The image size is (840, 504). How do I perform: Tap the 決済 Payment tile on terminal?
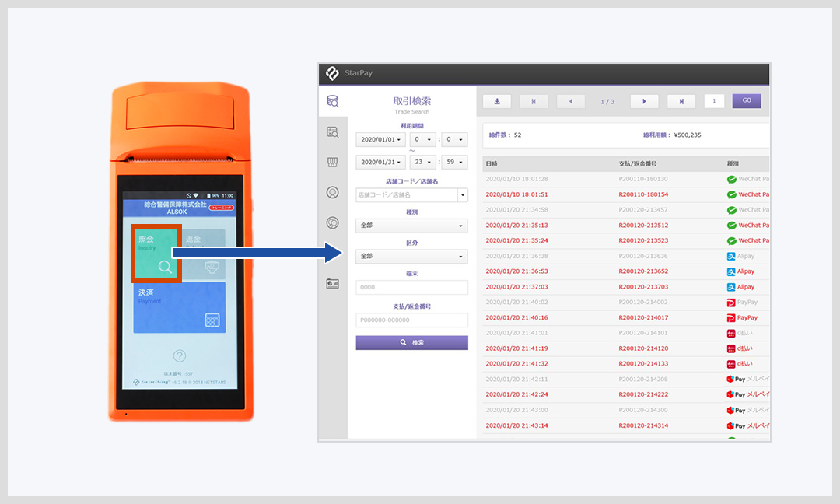point(180,307)
